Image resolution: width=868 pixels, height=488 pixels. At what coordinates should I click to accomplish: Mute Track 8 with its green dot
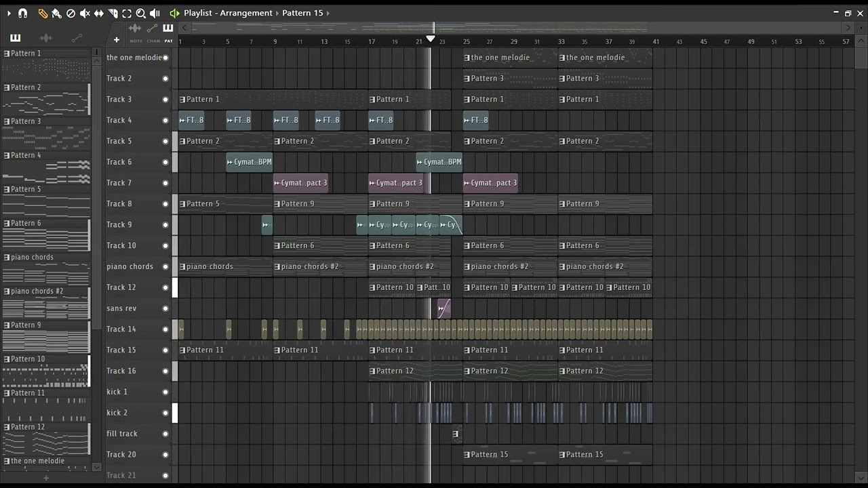tap(165, 204)
